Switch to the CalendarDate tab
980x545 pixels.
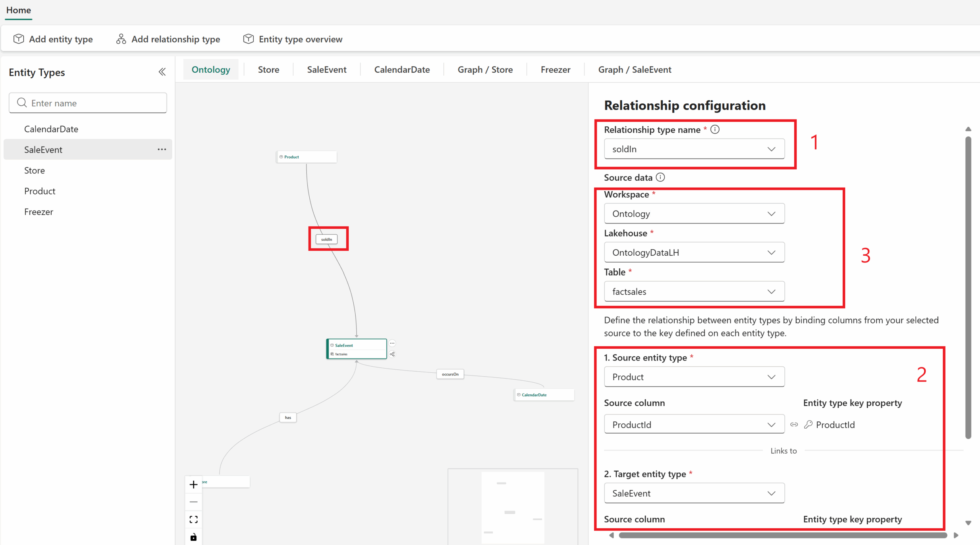(x=402, y=70)
